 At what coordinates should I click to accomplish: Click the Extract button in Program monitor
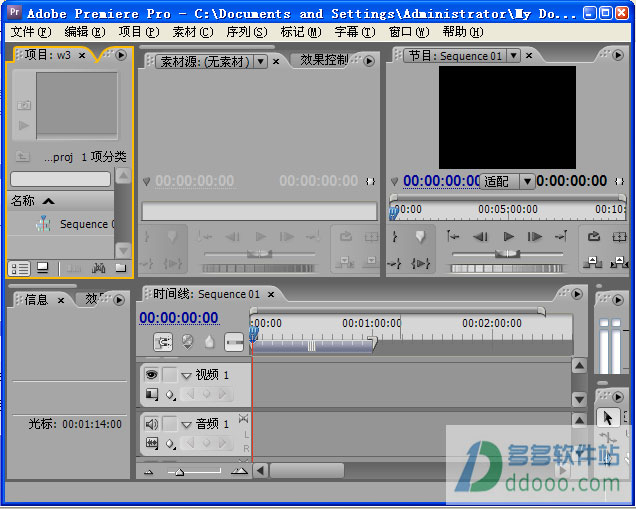619,263
